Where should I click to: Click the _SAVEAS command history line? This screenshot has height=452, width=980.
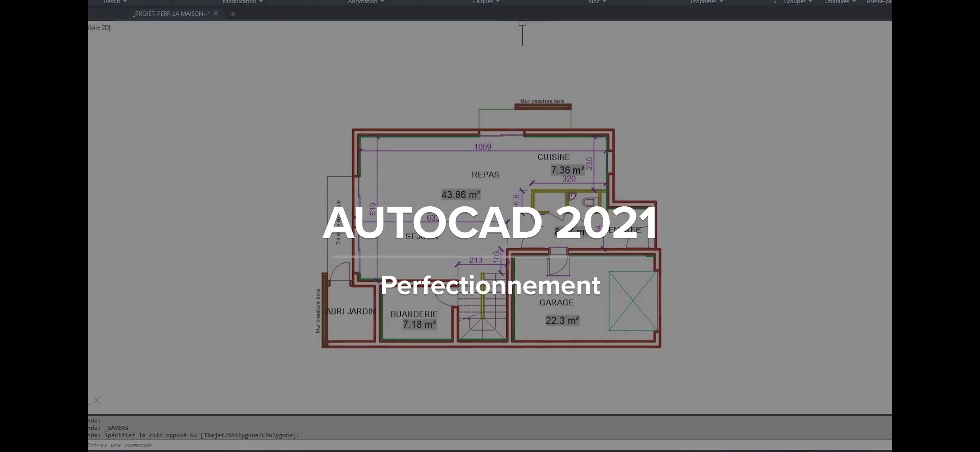tap(116, 428)
